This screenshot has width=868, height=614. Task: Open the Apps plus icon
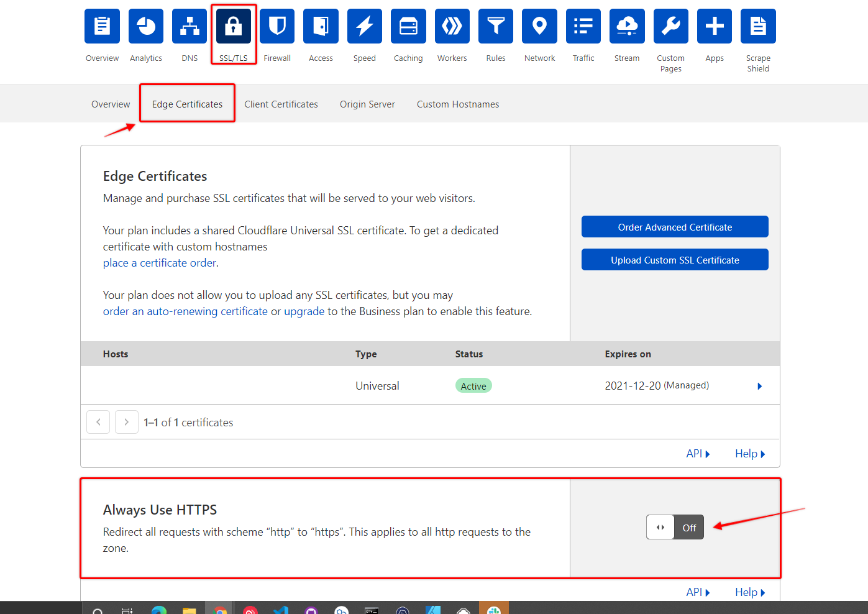click(715, 26)
